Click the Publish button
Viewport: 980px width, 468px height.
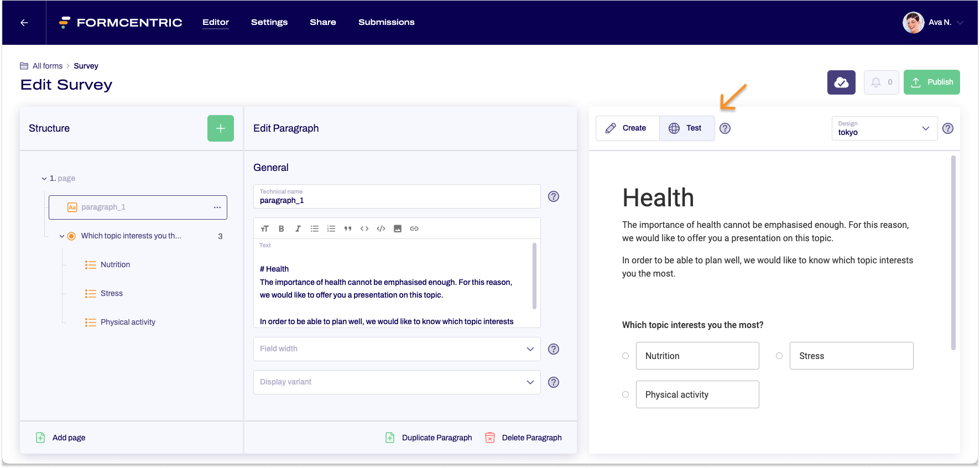pyautogui.click(x=931, y=82)
